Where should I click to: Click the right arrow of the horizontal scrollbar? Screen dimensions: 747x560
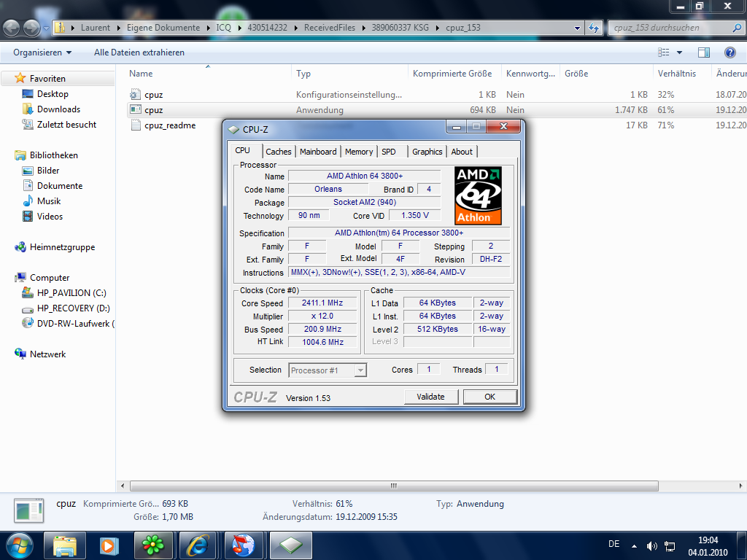740,486
